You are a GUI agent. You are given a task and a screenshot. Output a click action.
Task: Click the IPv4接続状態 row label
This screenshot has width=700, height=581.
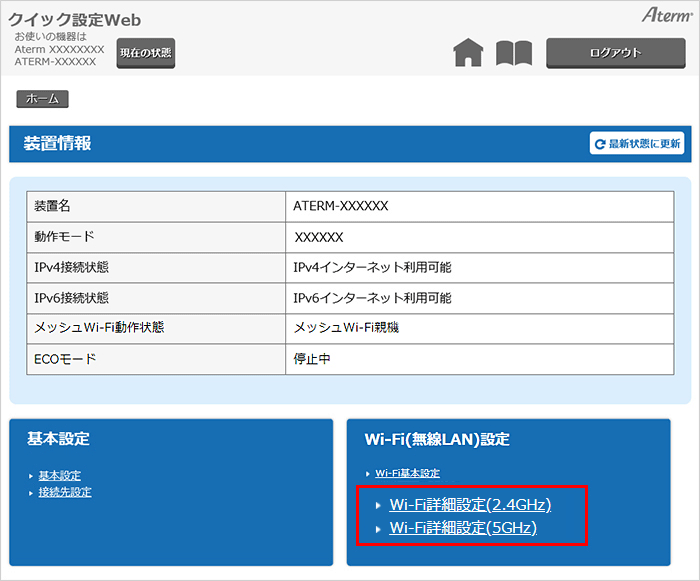(71, 267)
